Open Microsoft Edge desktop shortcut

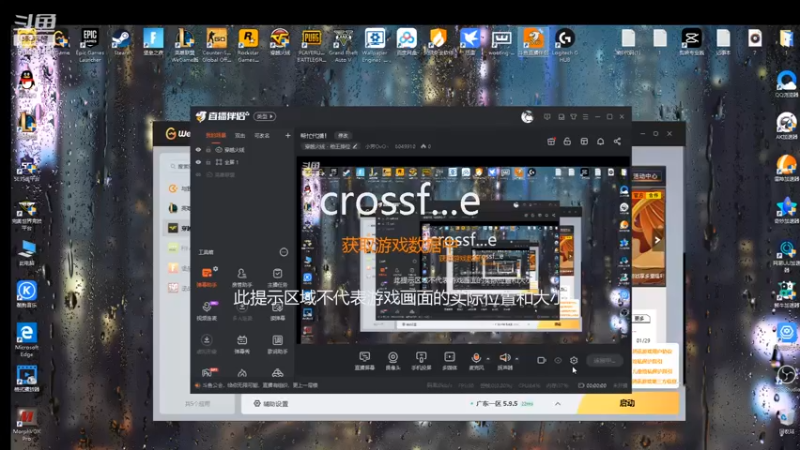click(x=27, y=339)
